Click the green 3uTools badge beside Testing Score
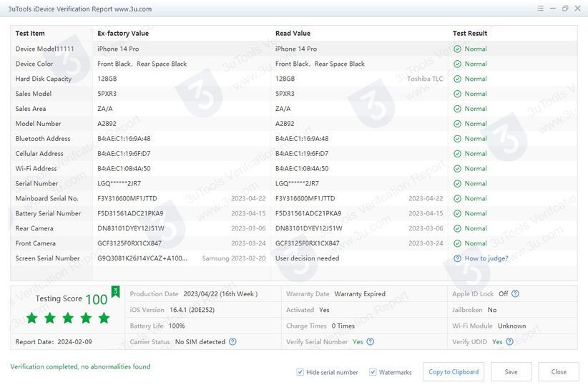This screenshot has width=588, height=390. 115,291
